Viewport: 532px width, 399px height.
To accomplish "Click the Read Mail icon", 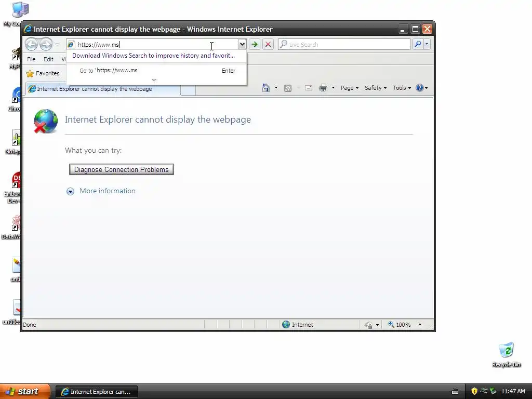I will tap(309, 88).
